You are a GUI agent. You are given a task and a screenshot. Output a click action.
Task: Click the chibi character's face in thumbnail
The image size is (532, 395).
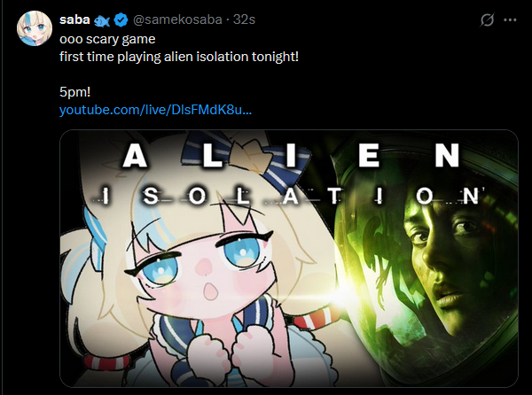[200, 267]
